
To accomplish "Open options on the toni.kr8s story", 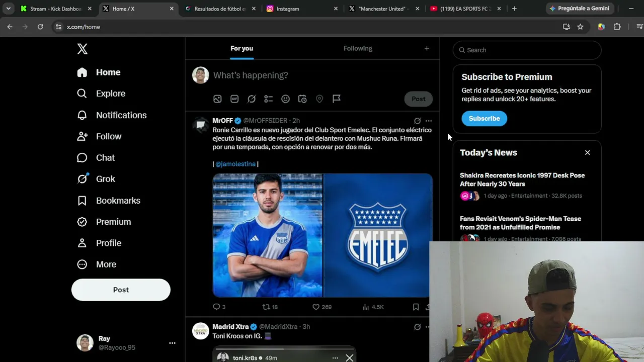I will [x=335, y=358].
